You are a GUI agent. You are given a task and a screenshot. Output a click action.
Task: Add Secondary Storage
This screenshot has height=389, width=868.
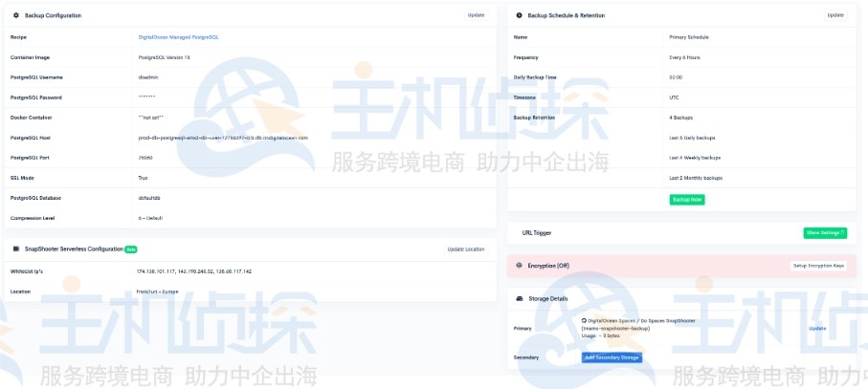pyautogui.click(x=612, y=357)
